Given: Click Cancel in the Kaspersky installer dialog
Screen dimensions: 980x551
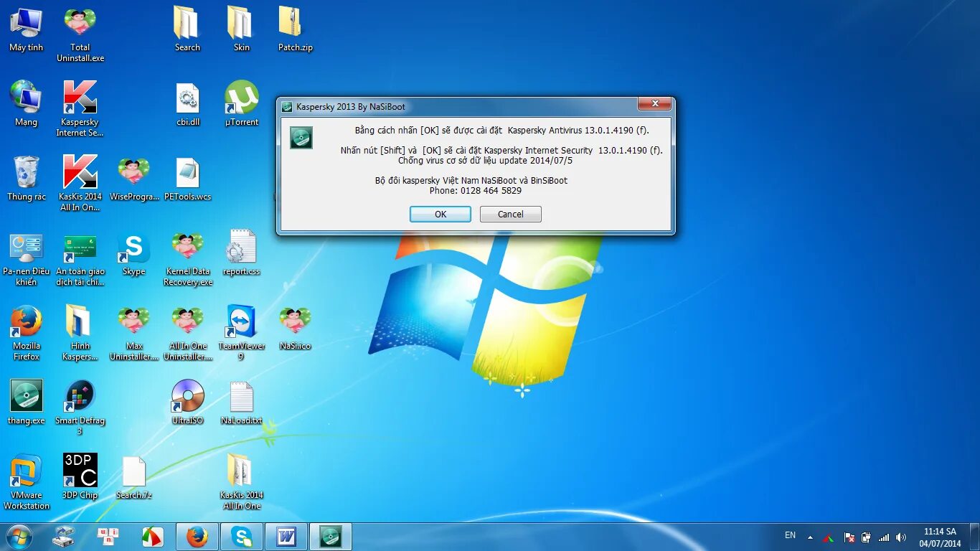Looking at the screenshot, I should pos(510,214).
